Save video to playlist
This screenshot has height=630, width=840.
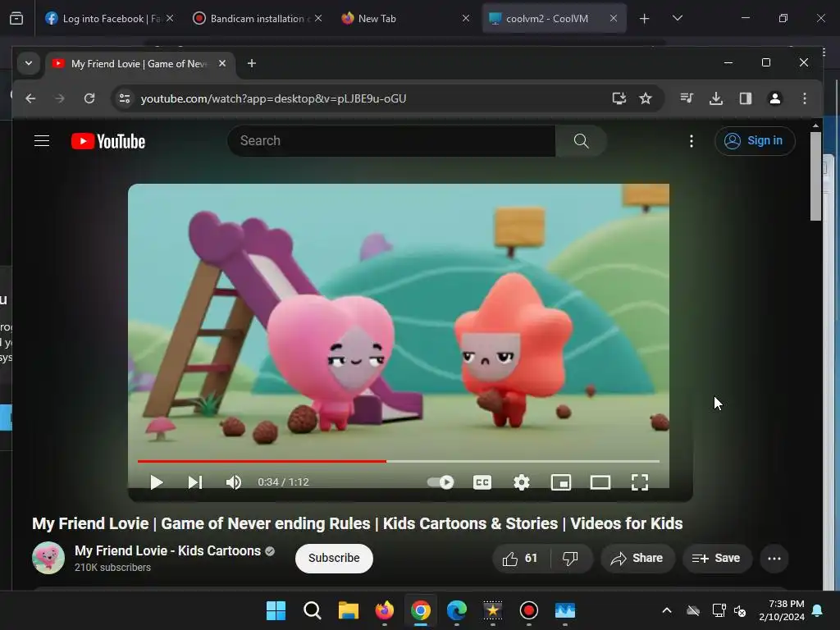point(717,559)
